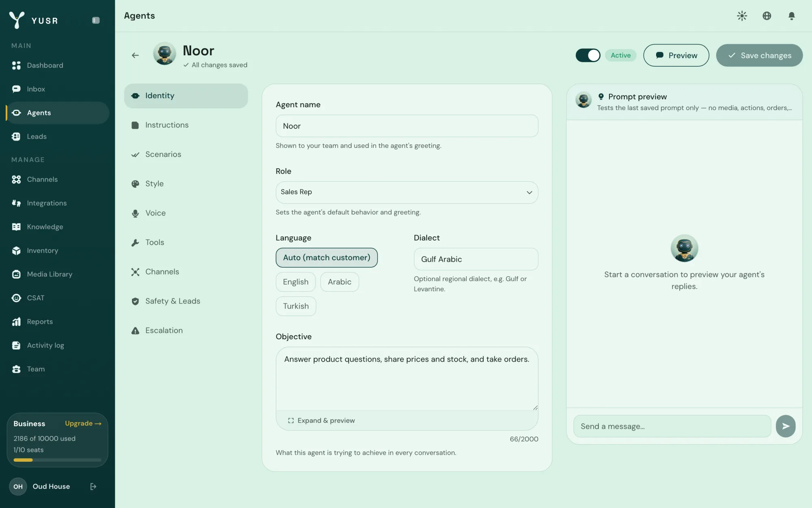Open Team page in sidebar
Viewport: 812px width, 508px height.
click(x=57, y=369)
